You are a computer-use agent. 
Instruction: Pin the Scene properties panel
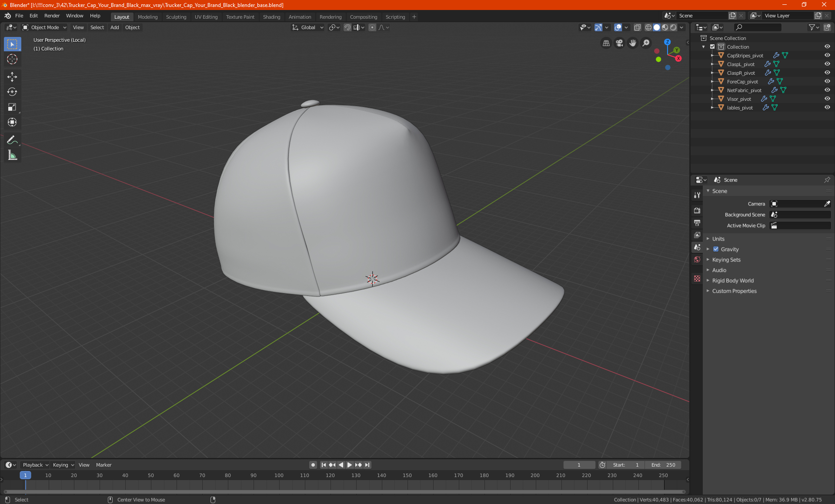(x=827, y=180)
